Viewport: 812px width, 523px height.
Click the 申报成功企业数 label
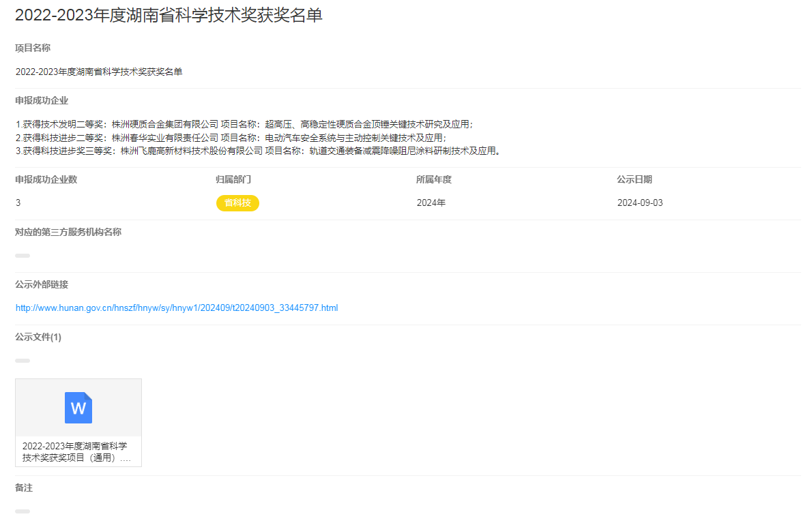tap(46, 179)
